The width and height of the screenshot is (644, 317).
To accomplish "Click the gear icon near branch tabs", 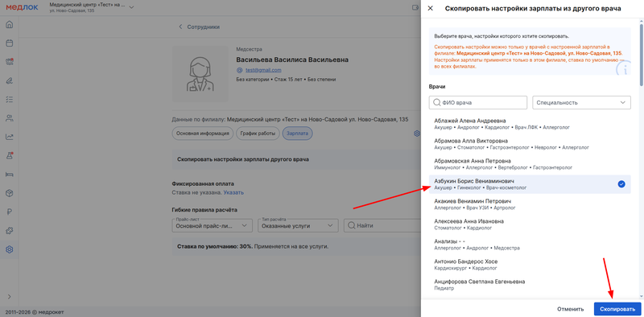I will coord(416,134).
